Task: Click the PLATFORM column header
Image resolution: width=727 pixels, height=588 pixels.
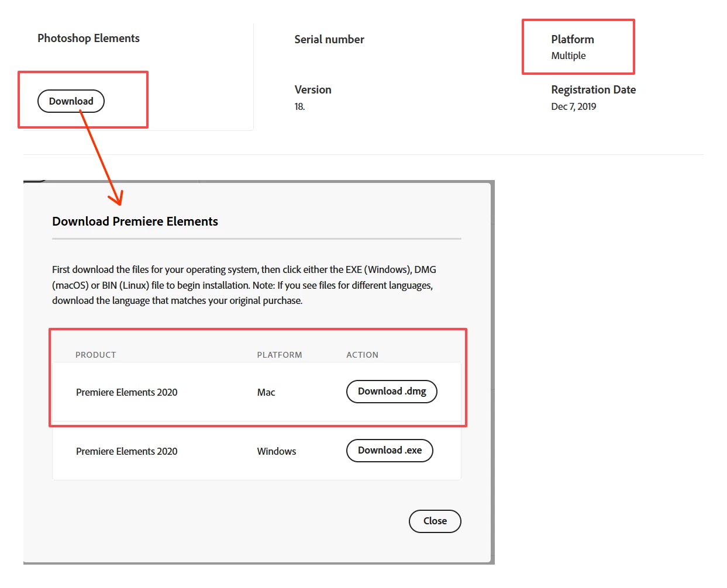Action: pos(280,355)
